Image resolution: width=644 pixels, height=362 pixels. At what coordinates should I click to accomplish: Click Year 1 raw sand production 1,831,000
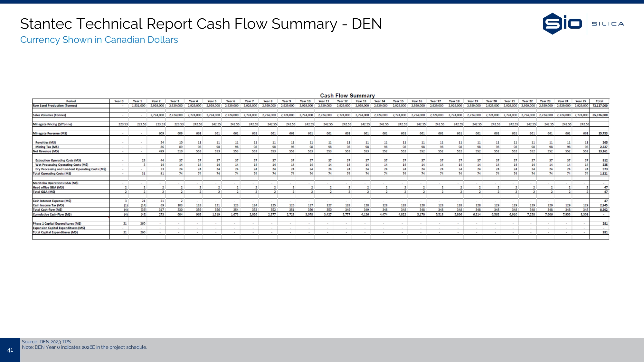(x=138, y=106)
